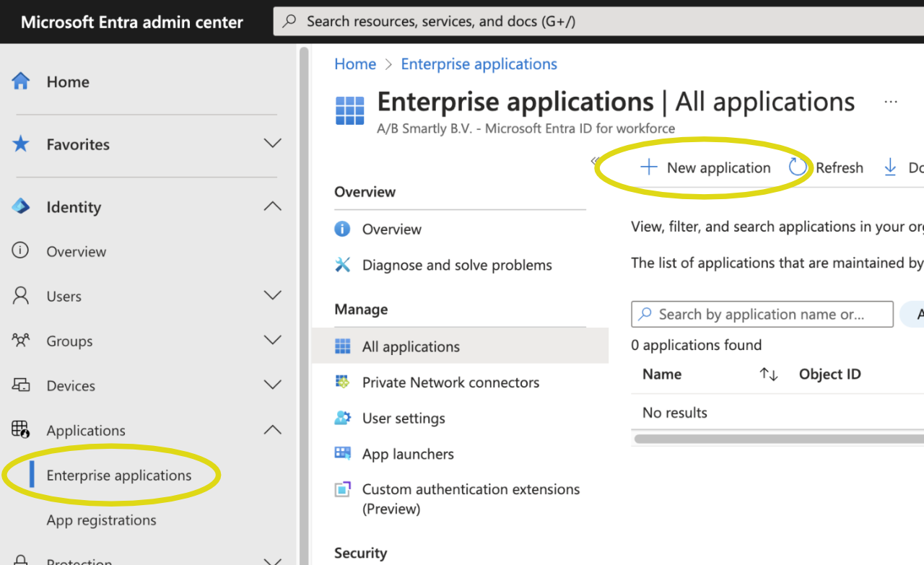Expand the Devices section chevron

273,385
